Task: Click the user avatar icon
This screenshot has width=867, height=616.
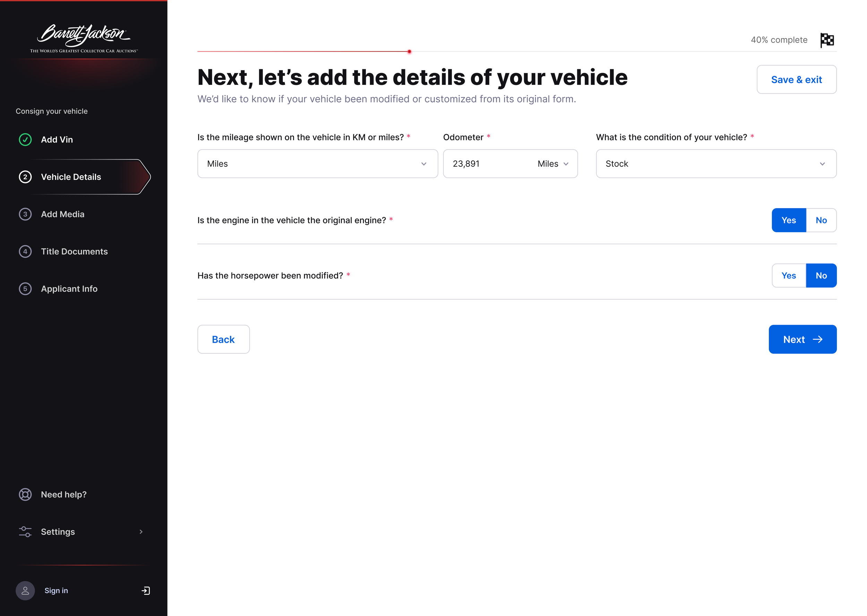Action: [25, 590]
